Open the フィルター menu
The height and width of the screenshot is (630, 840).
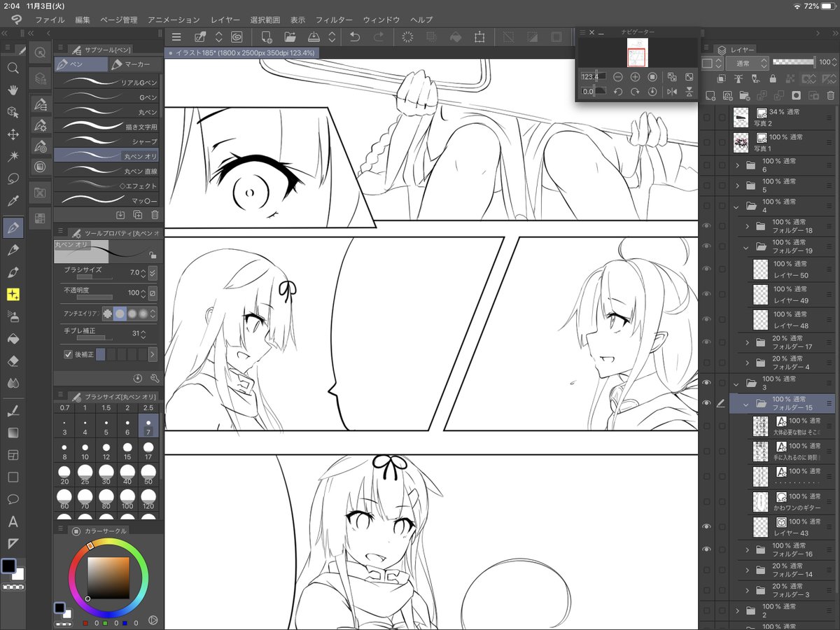click(x=334, y=20)
